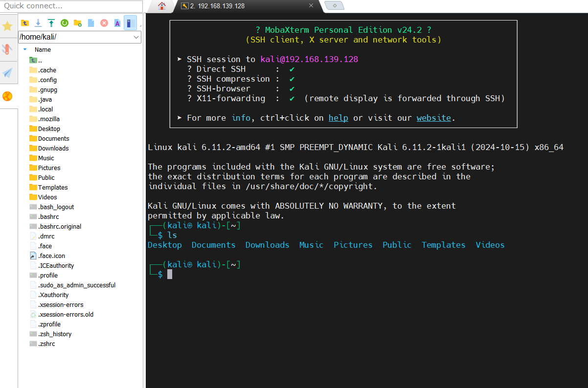Select the .Xauthority file
This screenshot has width=588, height=388.
[x=49, y=295]
